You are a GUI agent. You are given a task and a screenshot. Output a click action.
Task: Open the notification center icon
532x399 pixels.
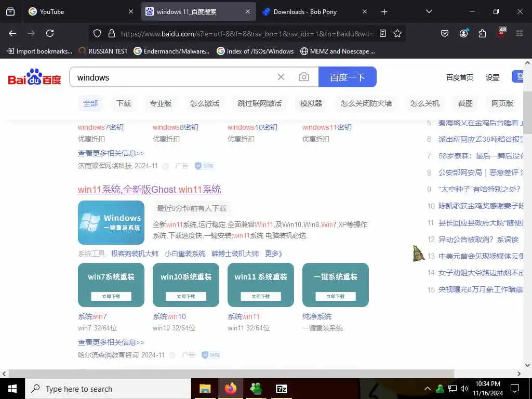coord(515,389)
